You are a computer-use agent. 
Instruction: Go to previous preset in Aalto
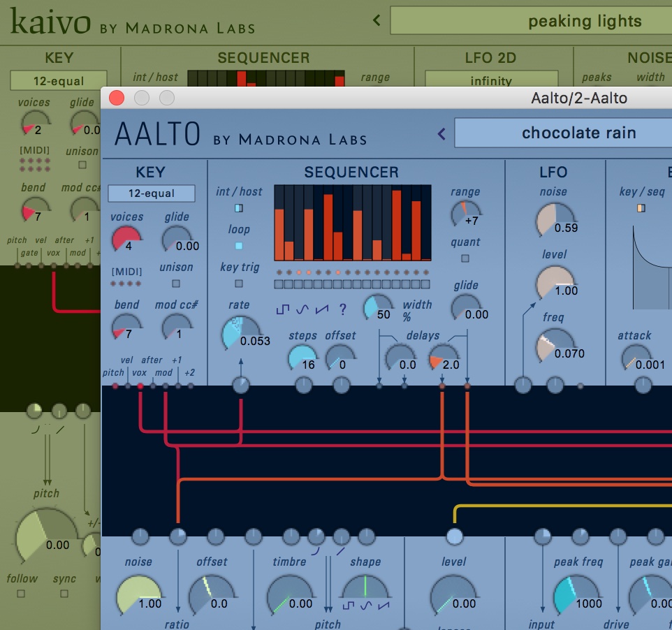tap(441, 133)
